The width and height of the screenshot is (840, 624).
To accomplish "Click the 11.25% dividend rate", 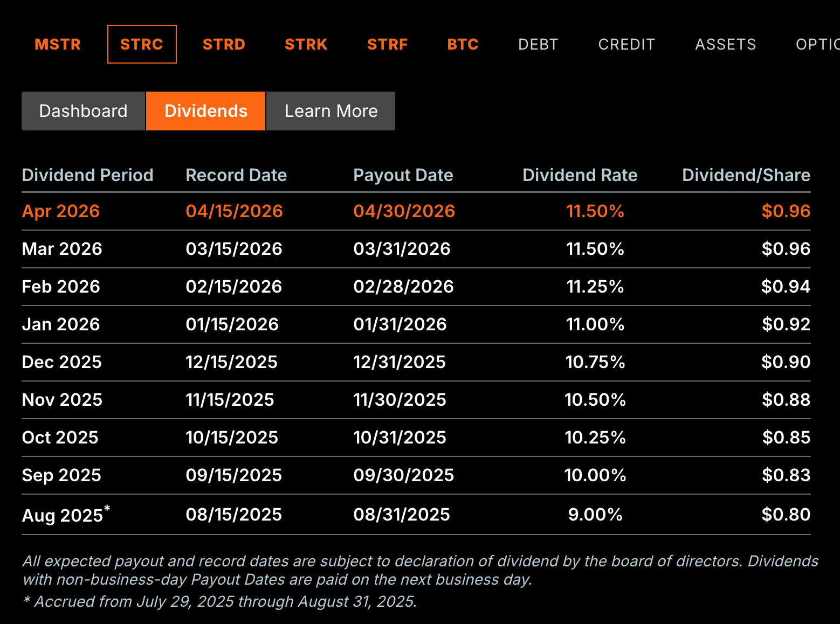I will click(x=595, y=287).
